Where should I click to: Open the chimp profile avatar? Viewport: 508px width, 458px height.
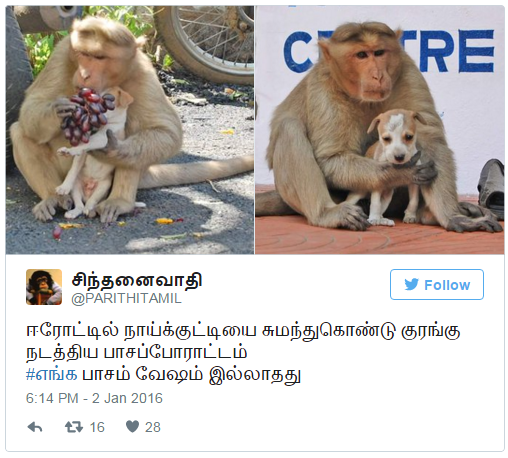(44, 287)
